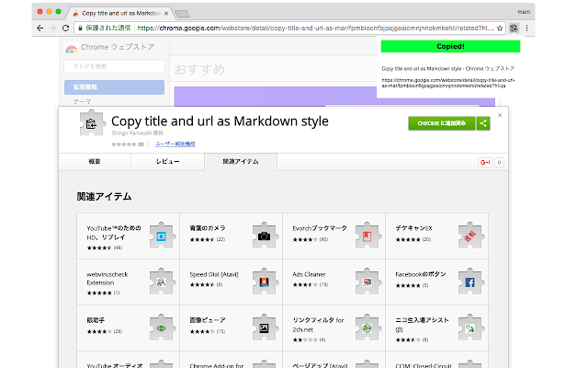Click the Chrome Add-on for card title
This screenshot has width=588, height=368.
pyautogui.click(x=217, y=365)
